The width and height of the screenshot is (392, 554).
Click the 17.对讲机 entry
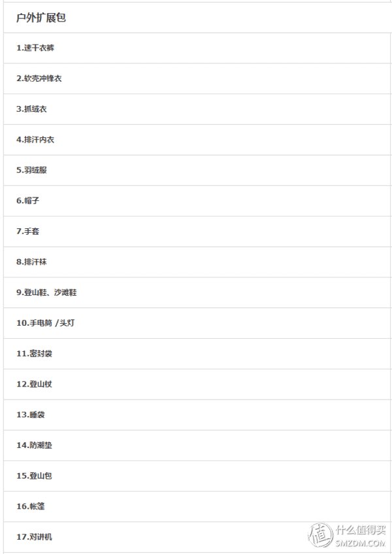[197, 537]
